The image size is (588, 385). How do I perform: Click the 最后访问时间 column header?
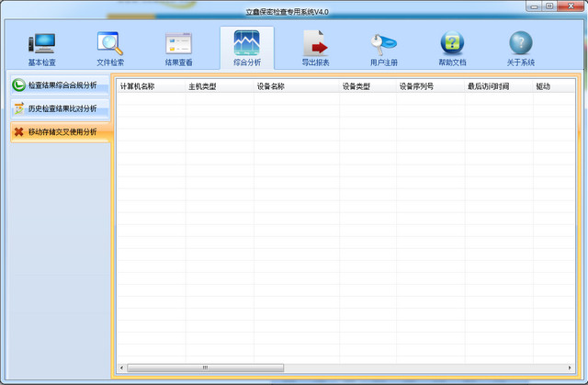click(488, 86)
